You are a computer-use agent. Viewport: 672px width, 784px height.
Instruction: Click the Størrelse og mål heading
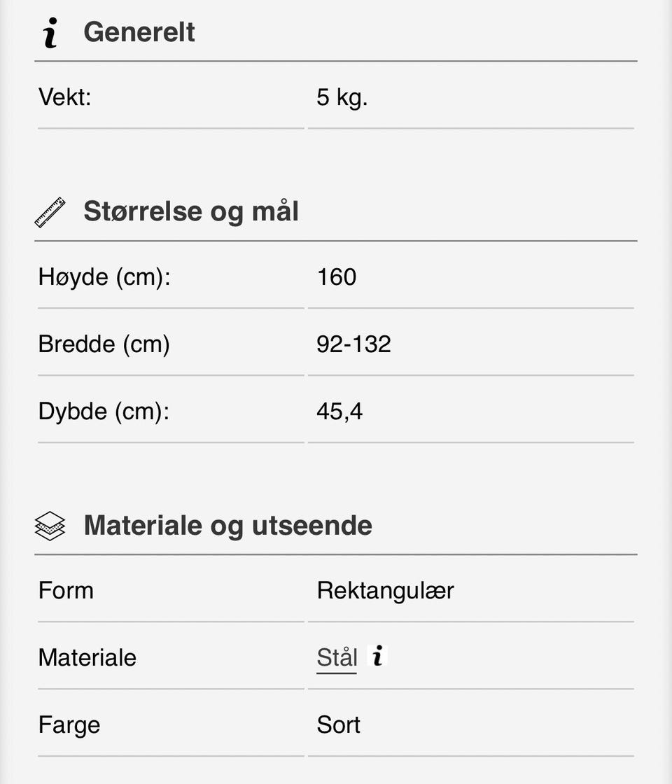(190, 211)
